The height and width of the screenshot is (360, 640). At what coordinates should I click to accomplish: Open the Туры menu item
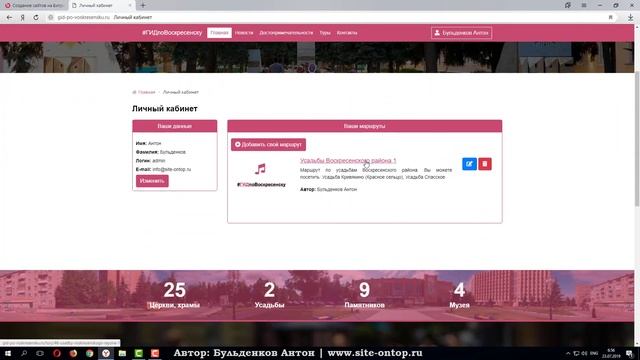coord(325,33)
